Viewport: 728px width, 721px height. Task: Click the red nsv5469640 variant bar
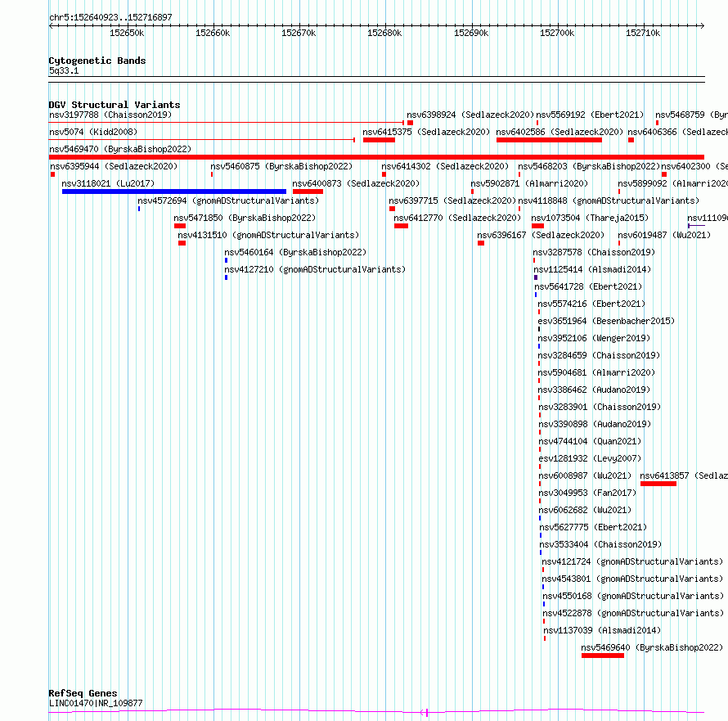(x=603, y=656)
